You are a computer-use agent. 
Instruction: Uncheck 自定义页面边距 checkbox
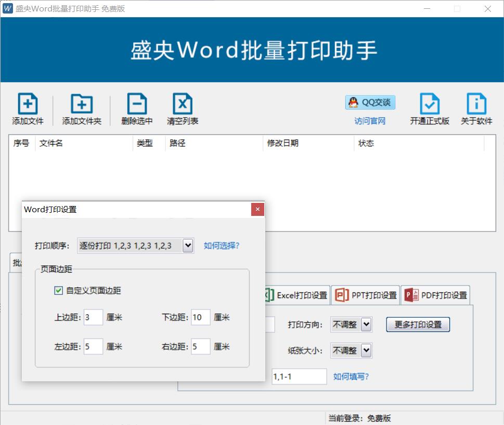[x=58, y=291]
